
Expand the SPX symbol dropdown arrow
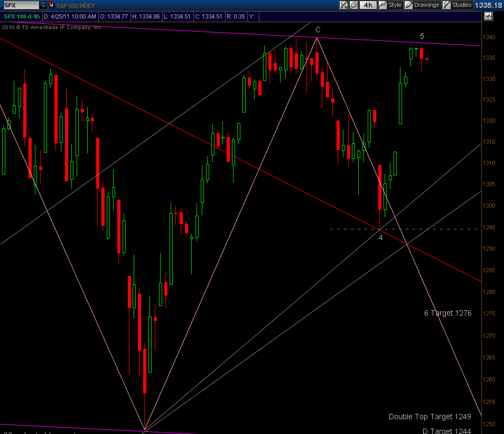(43, 5)
